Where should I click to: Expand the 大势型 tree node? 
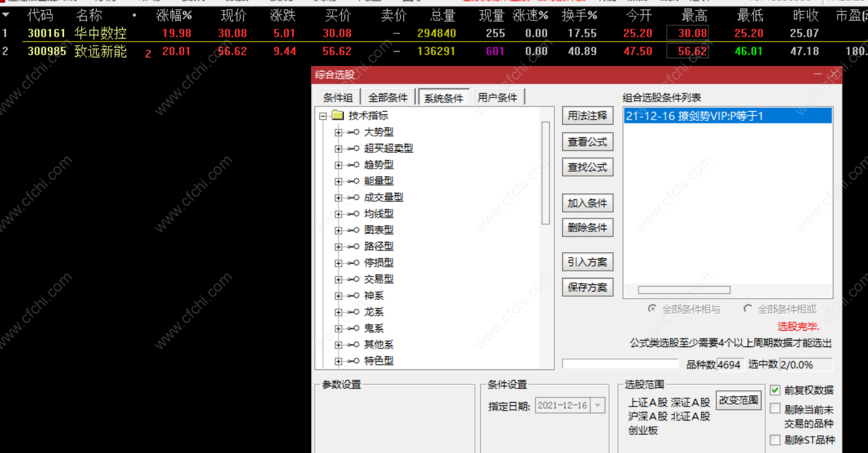coord(338,133)
